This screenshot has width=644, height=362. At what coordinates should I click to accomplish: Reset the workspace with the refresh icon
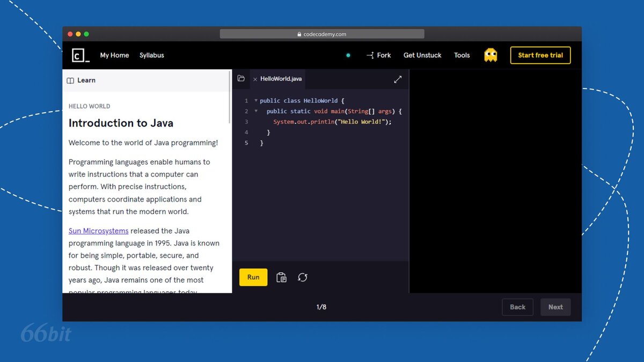(303, 277)
